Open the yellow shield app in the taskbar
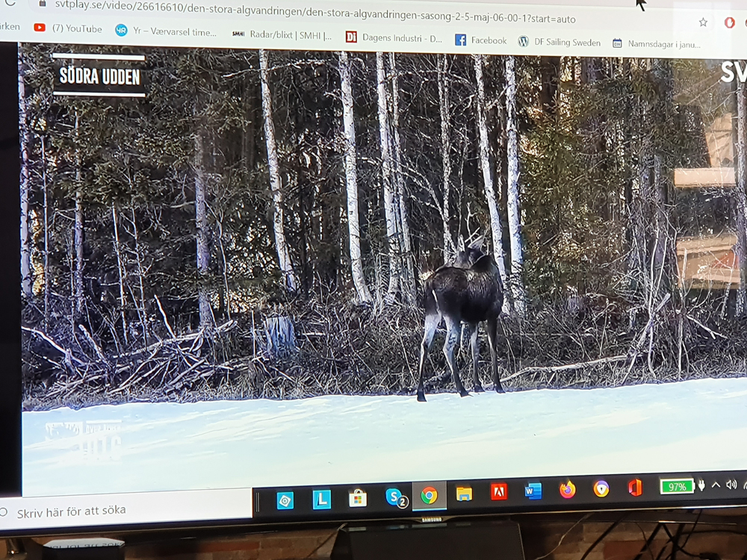The height and width of the screenshot is (560, 747). (x=601, y=488)
